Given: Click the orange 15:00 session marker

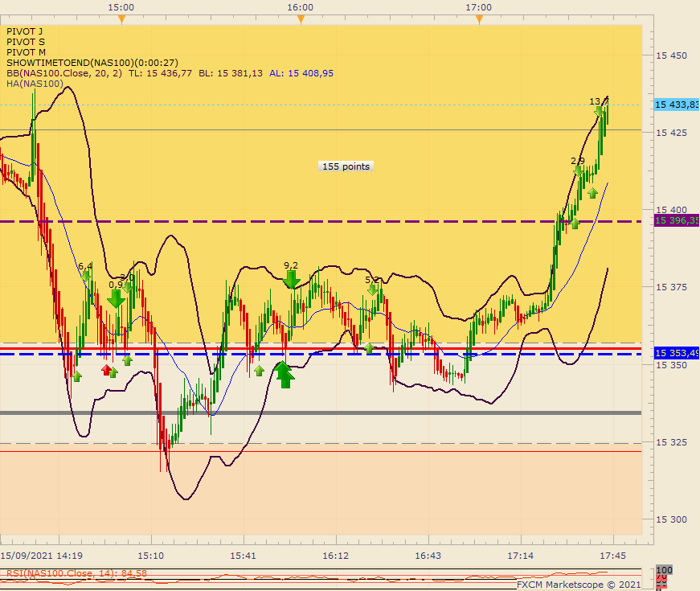Looking at the screenshot, I should point(121,18).
